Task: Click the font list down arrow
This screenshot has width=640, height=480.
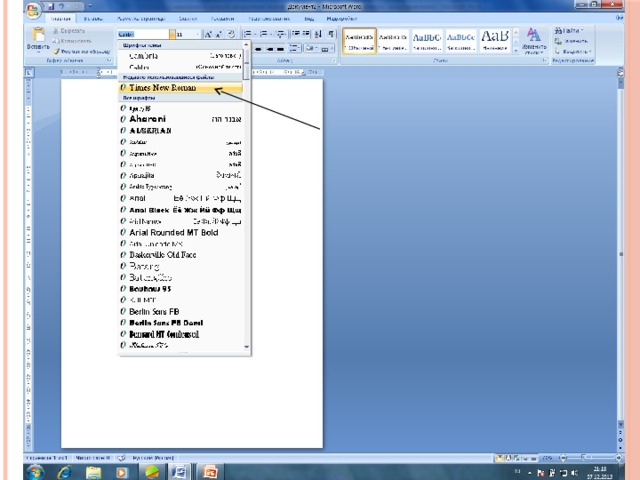Action: click(247, 347)
